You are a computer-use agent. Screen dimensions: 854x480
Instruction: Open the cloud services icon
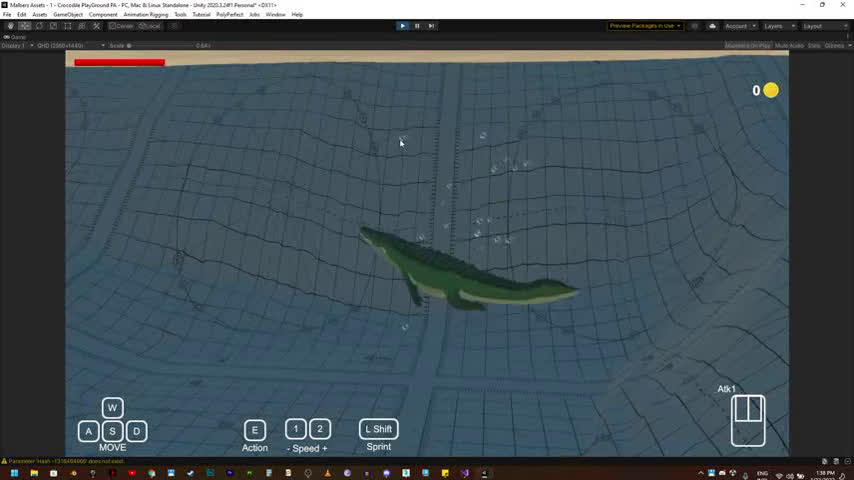tap(711, 26)
